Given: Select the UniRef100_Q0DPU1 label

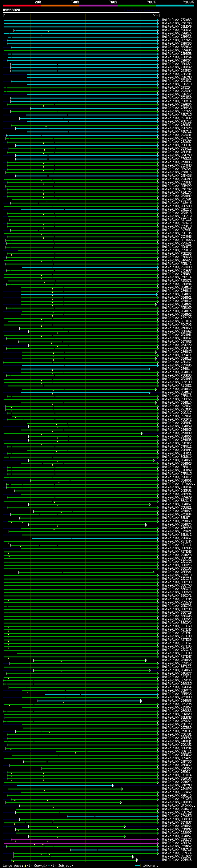Looking at the screenshot, I should point(177,491).
